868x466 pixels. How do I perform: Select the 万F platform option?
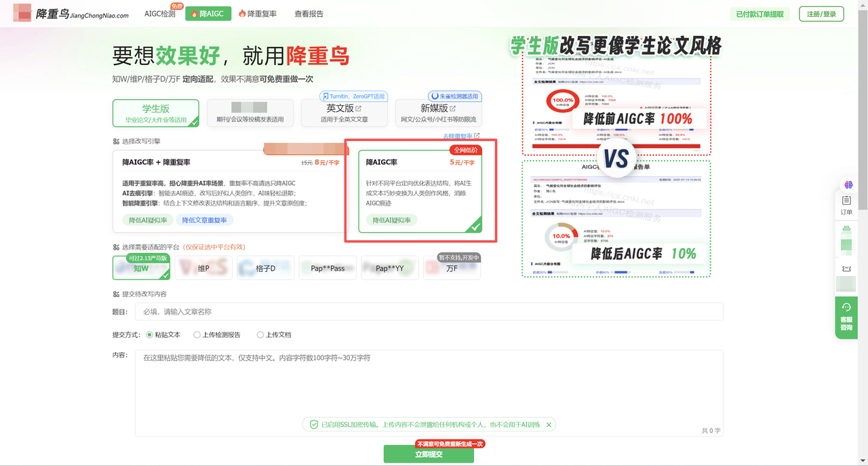click(452, 268)
